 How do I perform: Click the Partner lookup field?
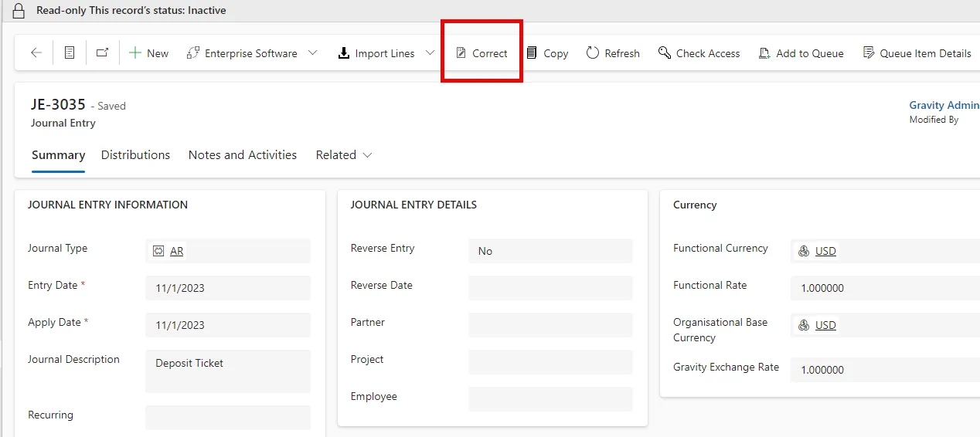click(x=550, y=325)
